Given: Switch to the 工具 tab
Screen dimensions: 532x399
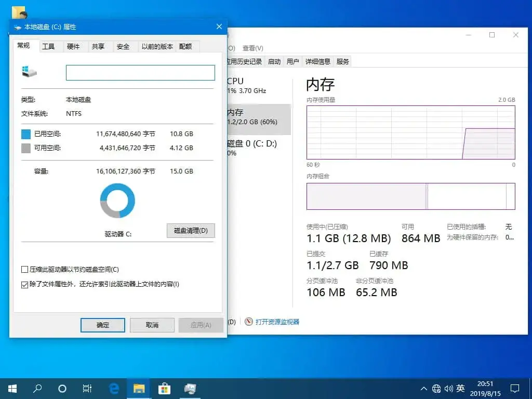Looking at the screenshot, I should pos(48,46).
